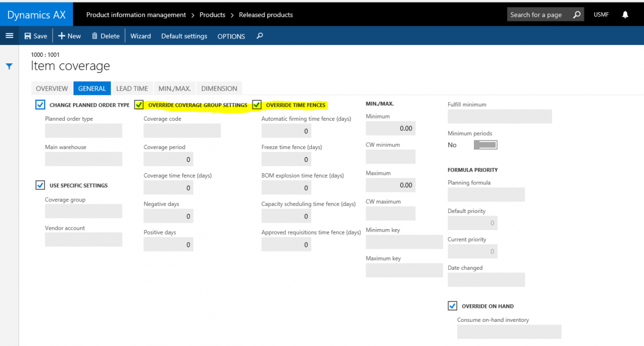Open the hamburger navigation menu

(x=9, y=35)
